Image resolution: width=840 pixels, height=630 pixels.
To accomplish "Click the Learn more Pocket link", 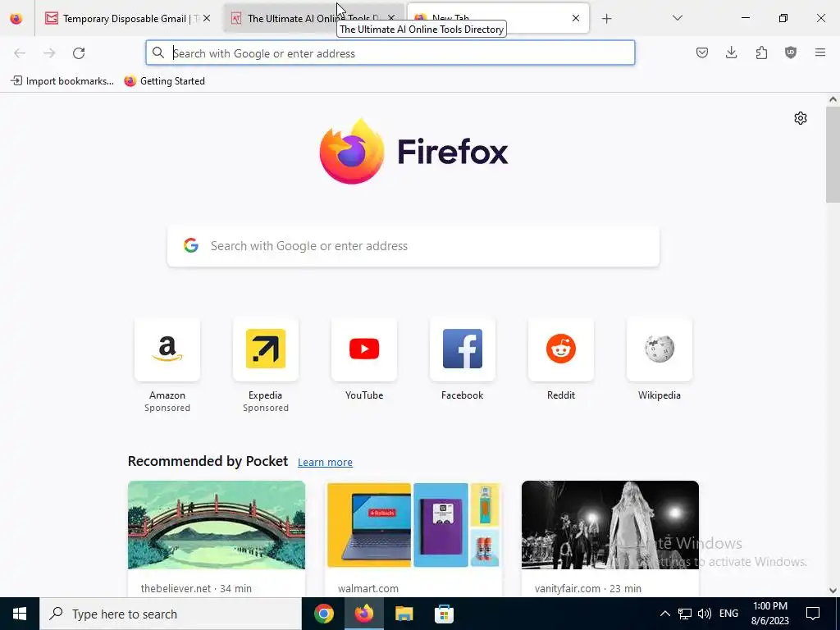I will point(325,463).
